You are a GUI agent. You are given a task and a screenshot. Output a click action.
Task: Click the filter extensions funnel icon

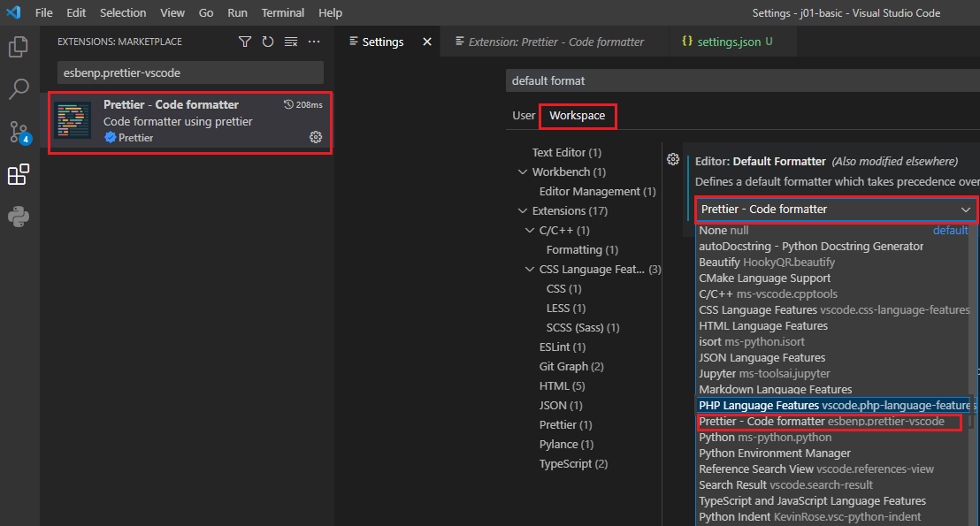point(245,42)
